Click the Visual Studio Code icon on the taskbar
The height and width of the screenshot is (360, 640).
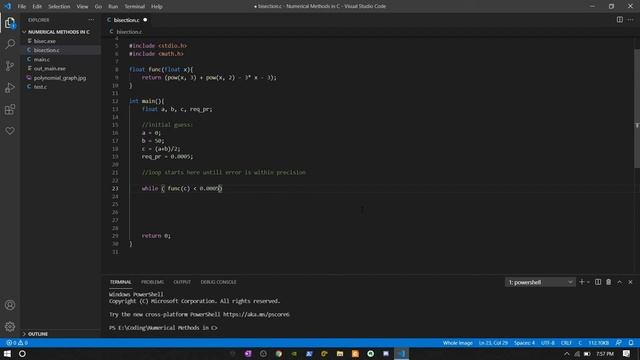402,353
